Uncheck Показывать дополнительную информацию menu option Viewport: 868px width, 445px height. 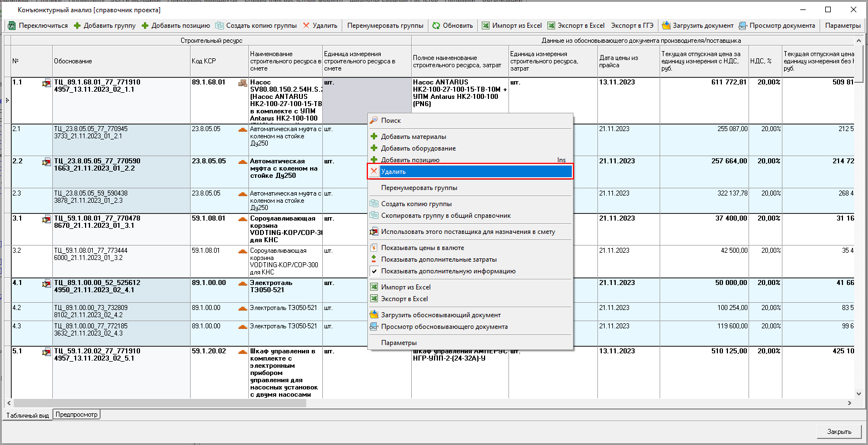point(448,271)
